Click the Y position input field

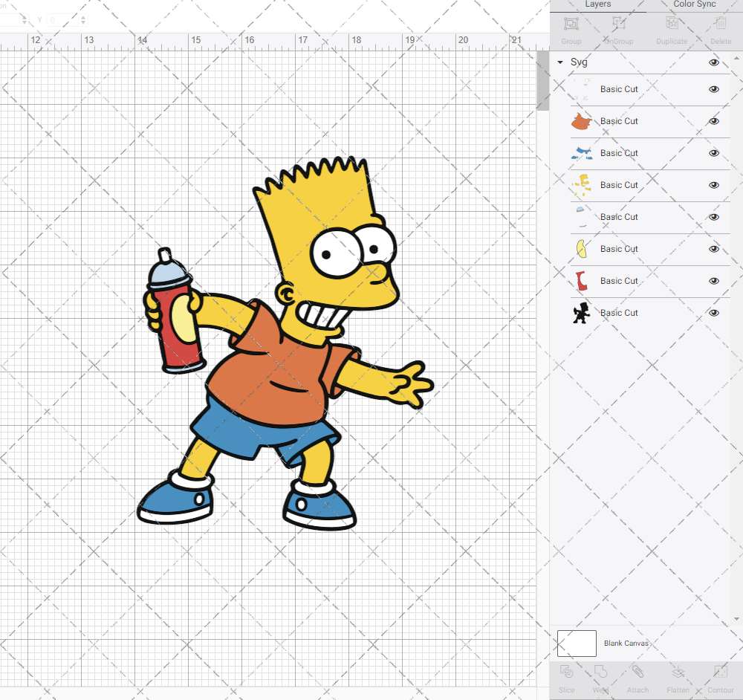pos(62,20)
